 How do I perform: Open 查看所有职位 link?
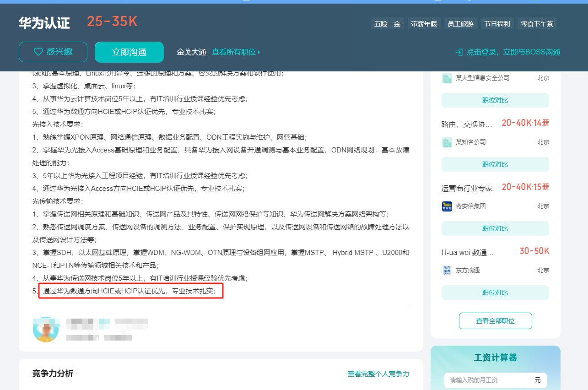236,52
